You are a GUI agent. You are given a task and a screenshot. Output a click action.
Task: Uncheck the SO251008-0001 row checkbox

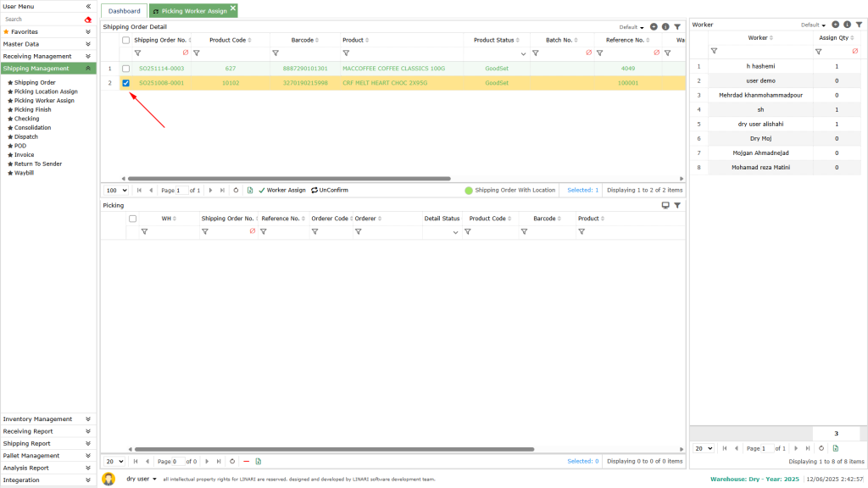pyautogui.click(x=126, y=83)
